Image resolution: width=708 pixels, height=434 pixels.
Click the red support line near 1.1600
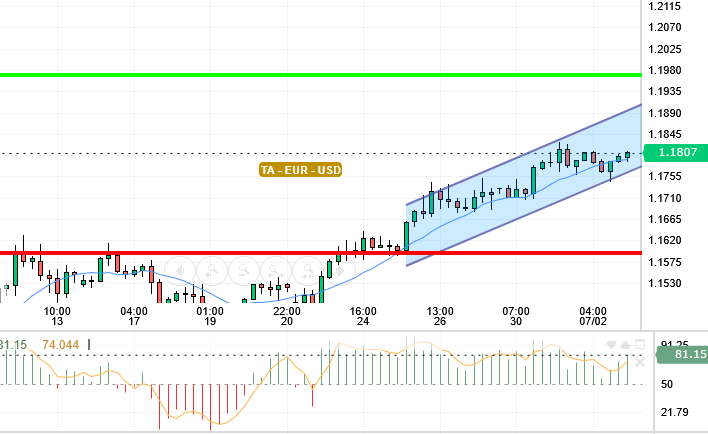[321, 253]
